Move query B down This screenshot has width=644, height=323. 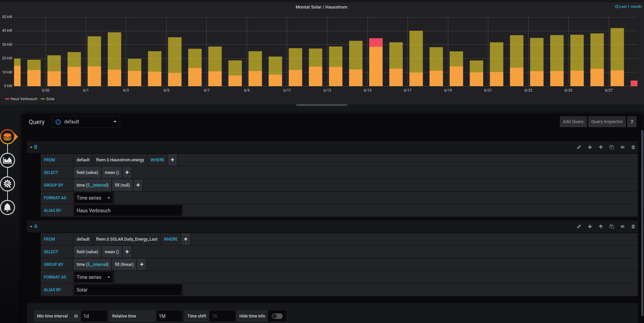click(x=590, y=147)
